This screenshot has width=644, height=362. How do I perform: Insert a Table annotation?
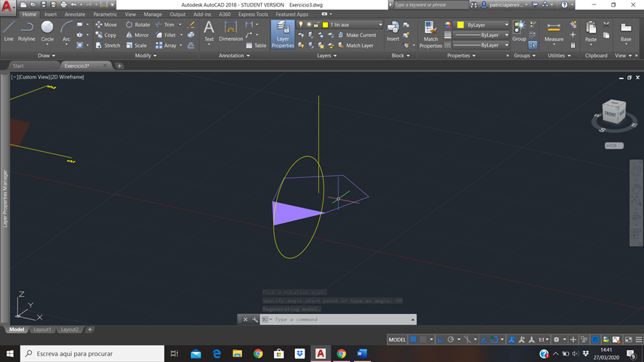pyautogui.click(x=256, y=45)
